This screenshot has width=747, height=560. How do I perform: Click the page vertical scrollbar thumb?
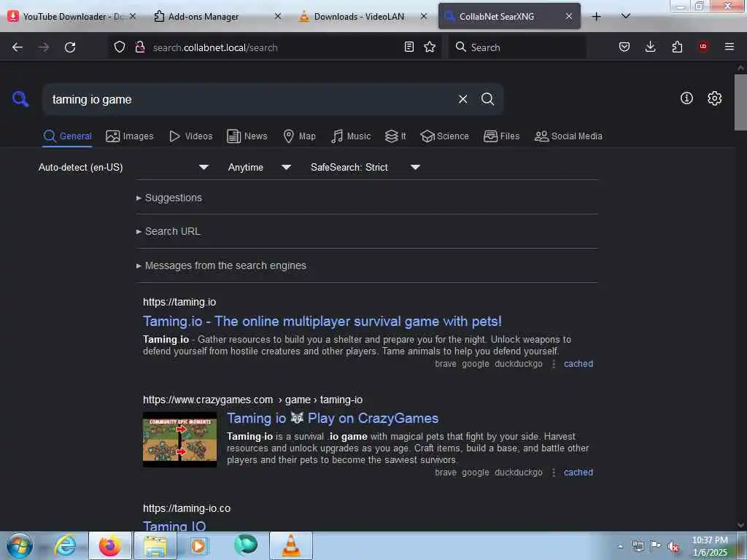[x=740, y=102]
